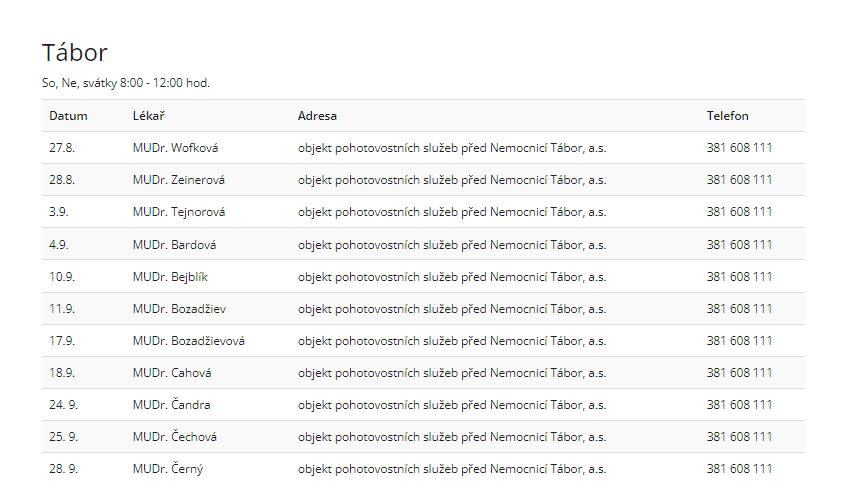Click the MUDr. Černý cell
Screen dimensions: 842x503
click(168, 469)
